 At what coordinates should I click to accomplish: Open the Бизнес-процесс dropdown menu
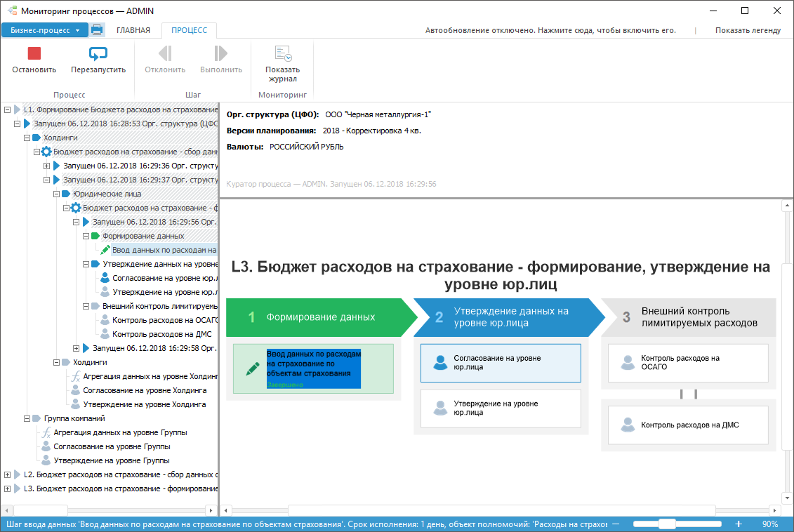pyautogui.click(x=44, y=30)
